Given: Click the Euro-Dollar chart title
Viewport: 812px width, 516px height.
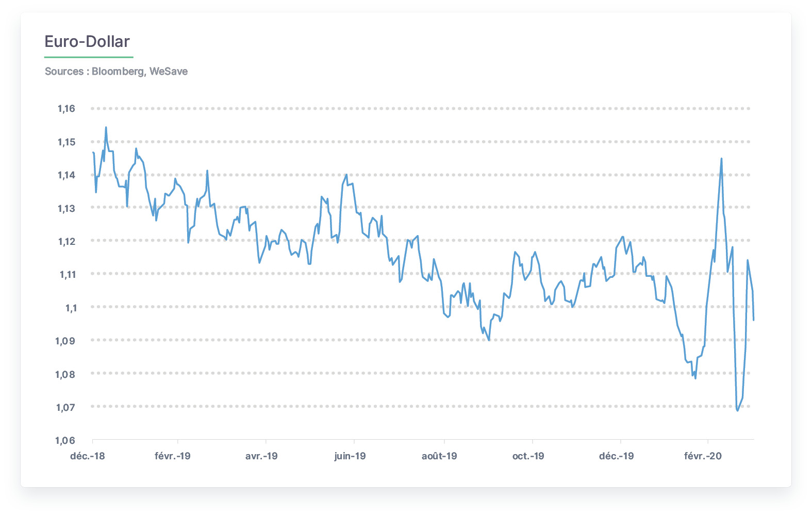Looking at the screenshot, I should (x=87, y=42).
